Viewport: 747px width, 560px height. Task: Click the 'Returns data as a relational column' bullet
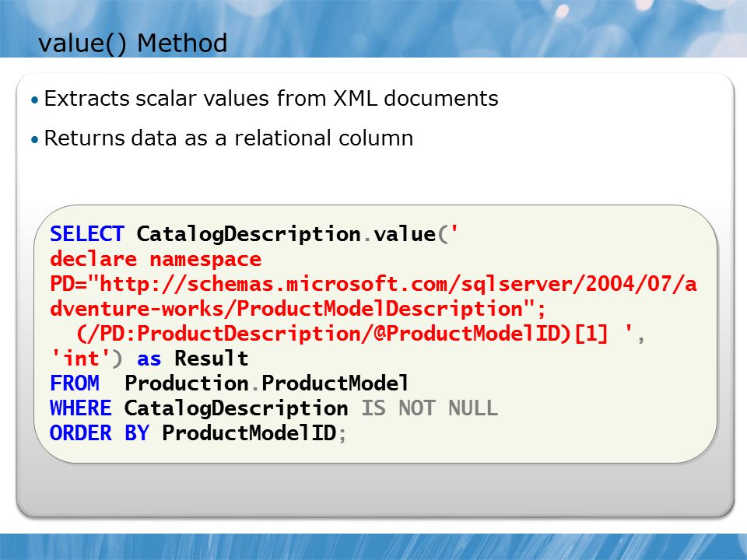(229, 138)
